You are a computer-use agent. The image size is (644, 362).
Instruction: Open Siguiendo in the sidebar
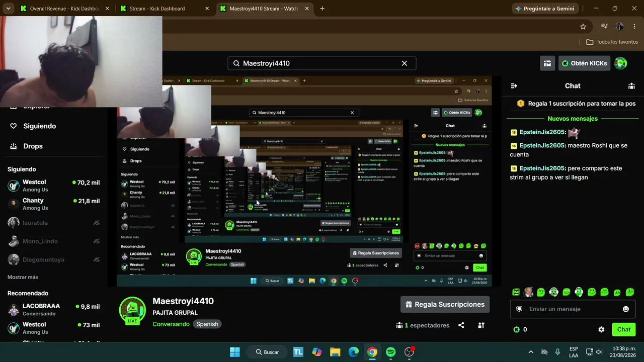(39, 126)
